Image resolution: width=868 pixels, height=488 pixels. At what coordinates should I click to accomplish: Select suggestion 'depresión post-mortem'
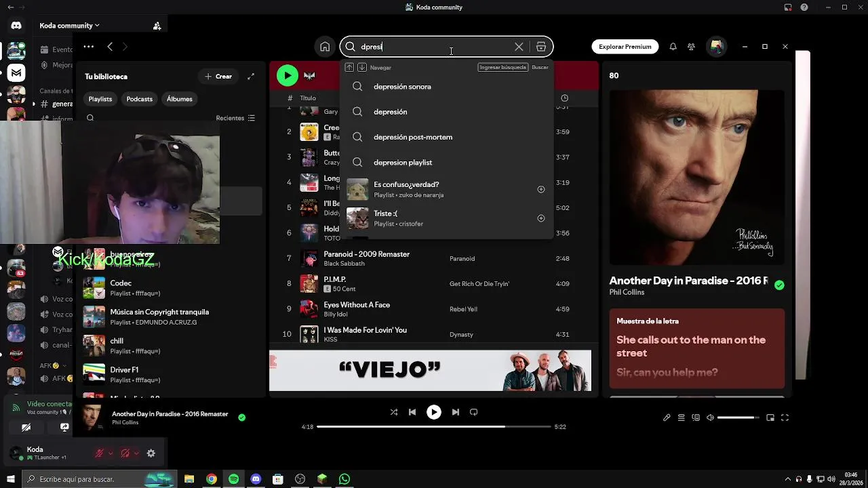tap(447, 137)
